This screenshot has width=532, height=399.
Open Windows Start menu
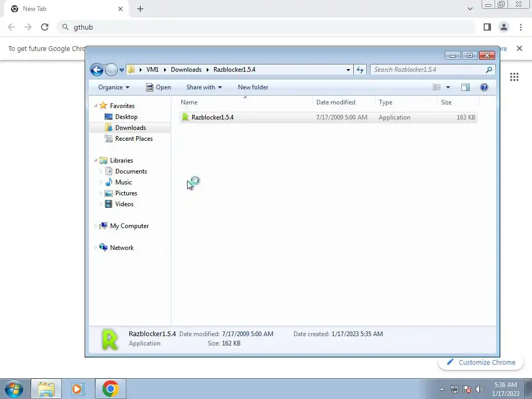pyautogui.click(x=14, y=389)
